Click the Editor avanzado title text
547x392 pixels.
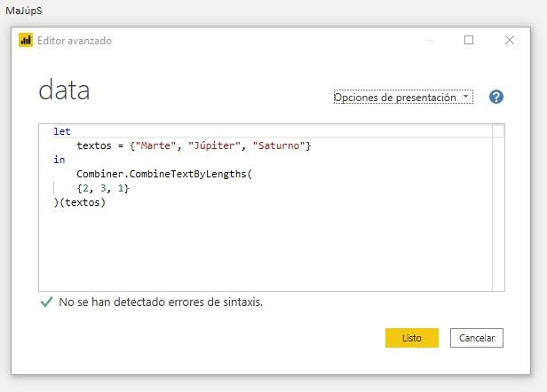75,41
